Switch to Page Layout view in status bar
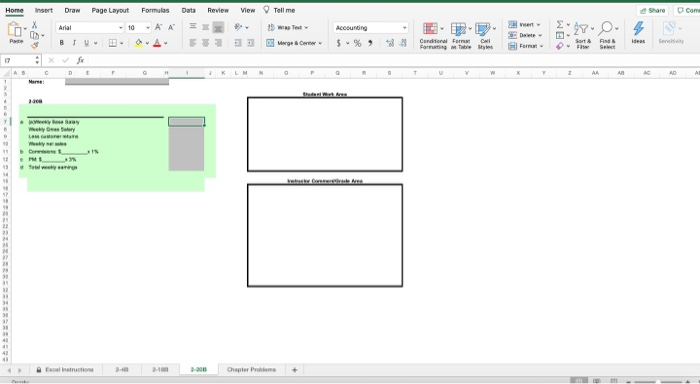 pos(596,381)
